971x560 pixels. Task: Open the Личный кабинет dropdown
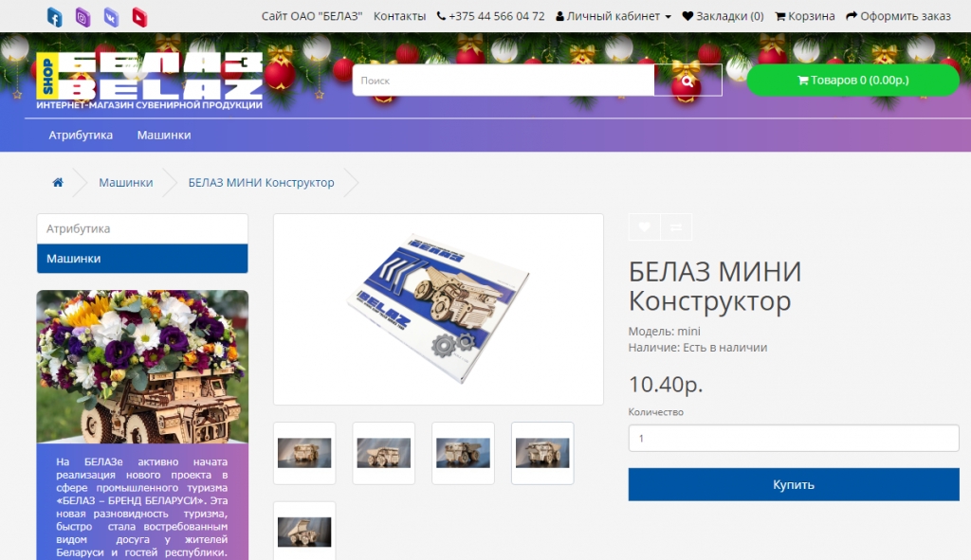click(614, 16)
